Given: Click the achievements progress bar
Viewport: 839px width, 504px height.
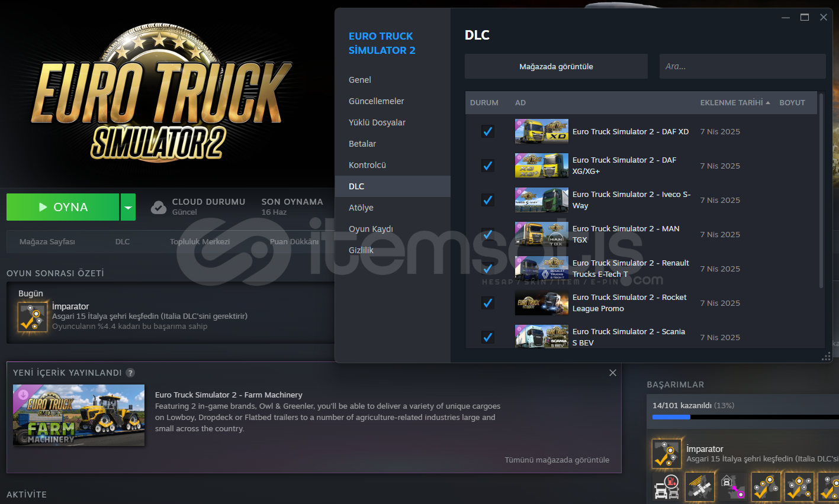Looking at the screenshot, I should (x=746, y=417).
